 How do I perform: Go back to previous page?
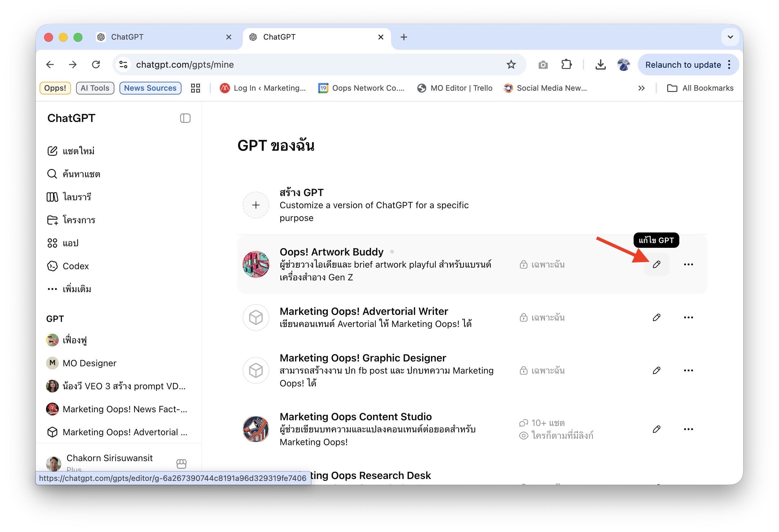(x=50, y=64)
